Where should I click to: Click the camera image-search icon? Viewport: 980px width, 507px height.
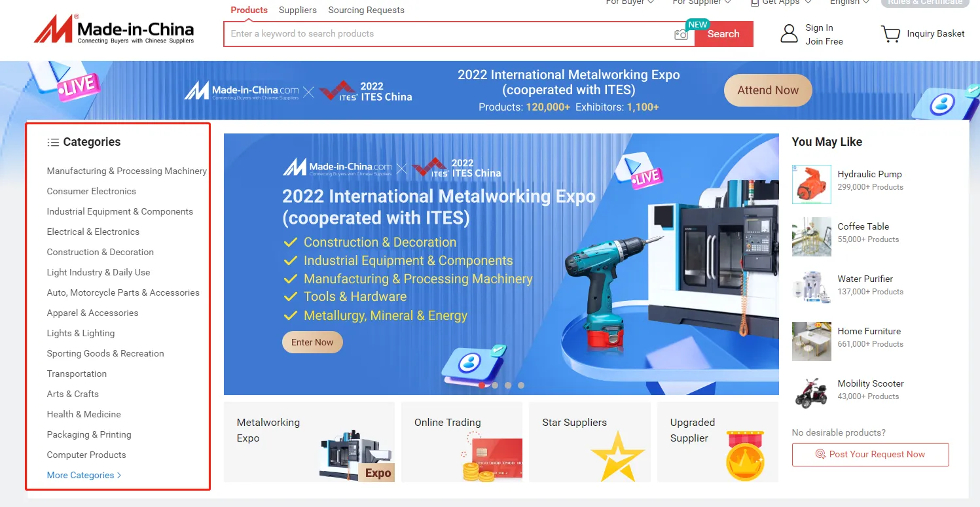click(681, 33)
